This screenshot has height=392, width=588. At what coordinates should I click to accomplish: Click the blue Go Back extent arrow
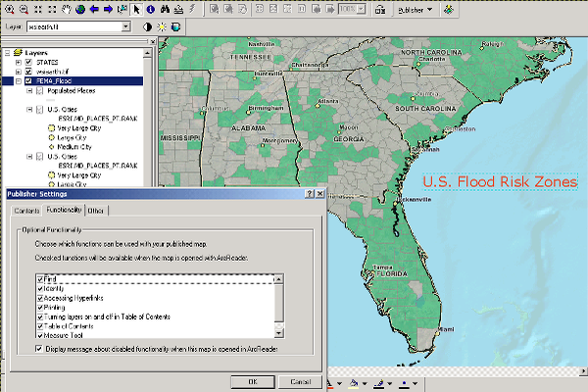(94, 10)
